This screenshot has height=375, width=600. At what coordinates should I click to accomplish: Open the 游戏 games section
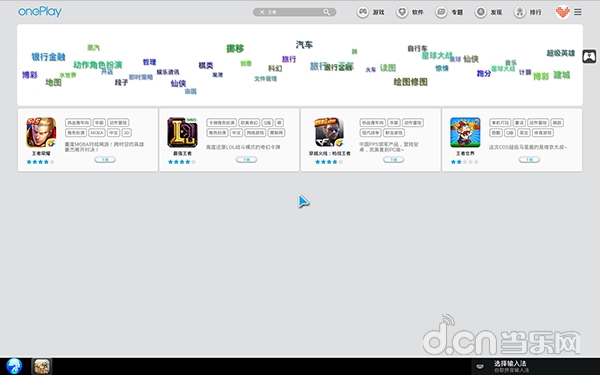(x=370, y=12)
